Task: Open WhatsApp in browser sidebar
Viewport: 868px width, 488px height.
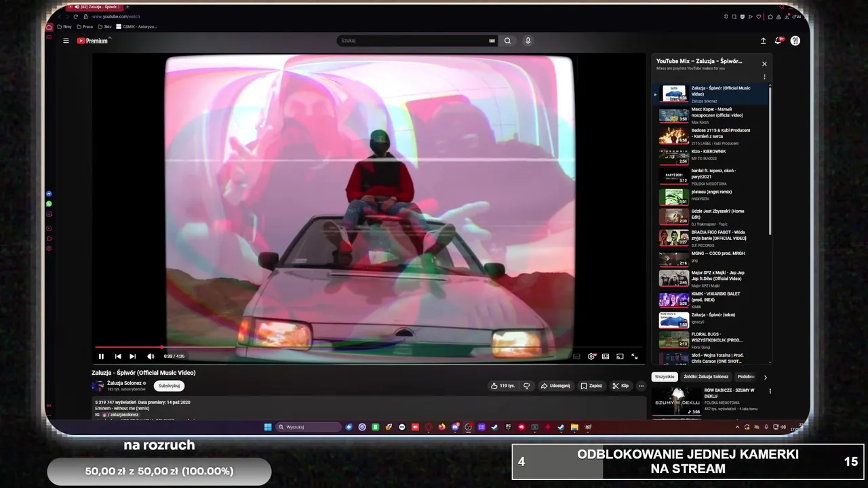Action: coord(49,203)
